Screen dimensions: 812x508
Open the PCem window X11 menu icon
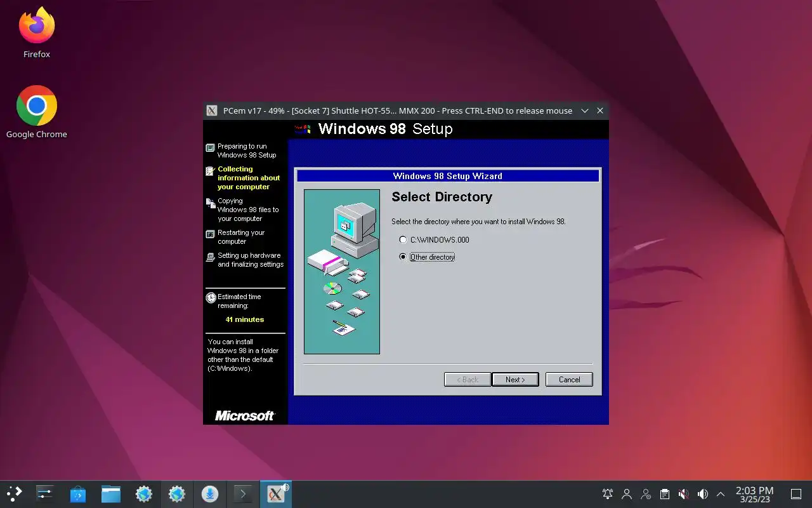tap(212, 110)
